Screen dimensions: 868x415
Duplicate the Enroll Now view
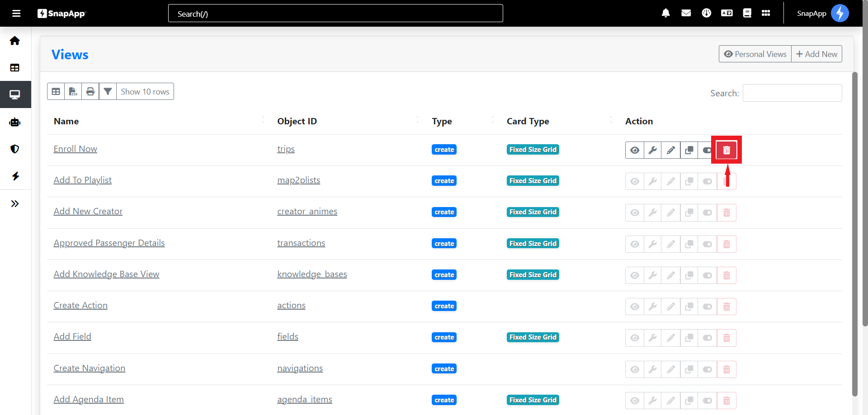coord(689,150)
